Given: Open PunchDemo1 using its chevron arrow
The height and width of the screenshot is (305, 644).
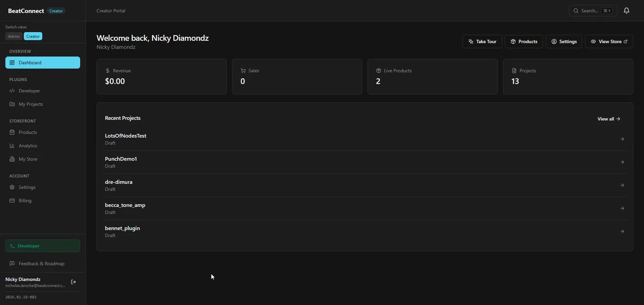Looking at the screenshot, I should (621, 162).
